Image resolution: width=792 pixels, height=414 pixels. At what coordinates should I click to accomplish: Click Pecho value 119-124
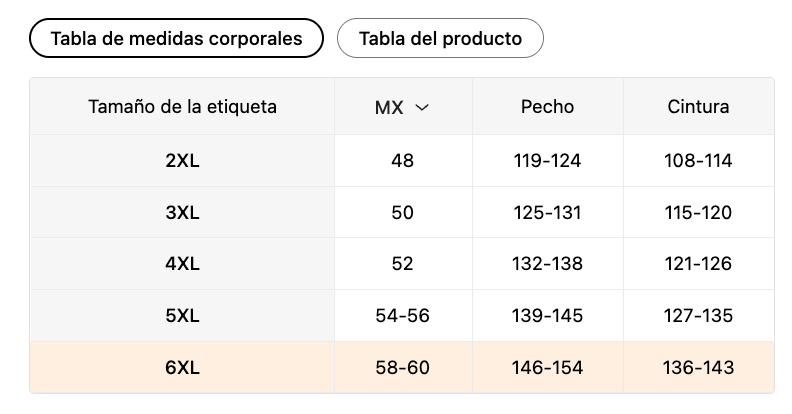point(548,161)
